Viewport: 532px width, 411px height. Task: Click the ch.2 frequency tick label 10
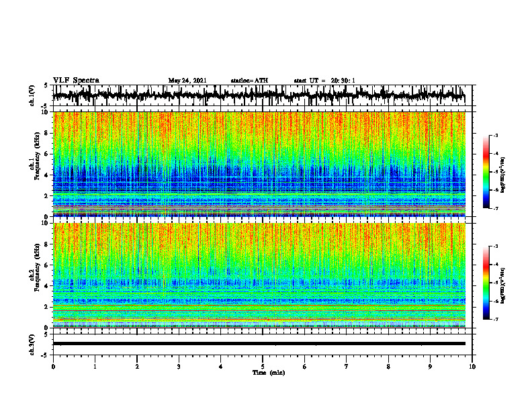[x=45, y=223]
